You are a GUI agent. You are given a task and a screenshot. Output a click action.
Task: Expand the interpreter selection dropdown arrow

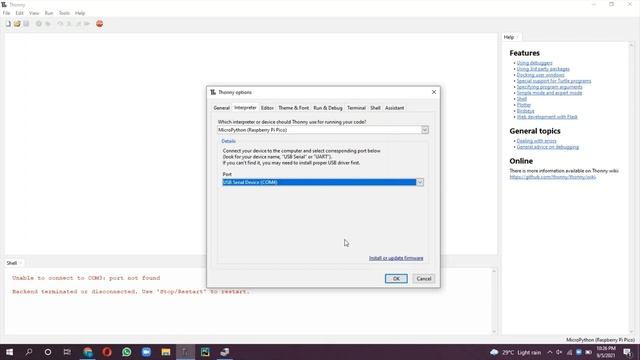(425, 130)
